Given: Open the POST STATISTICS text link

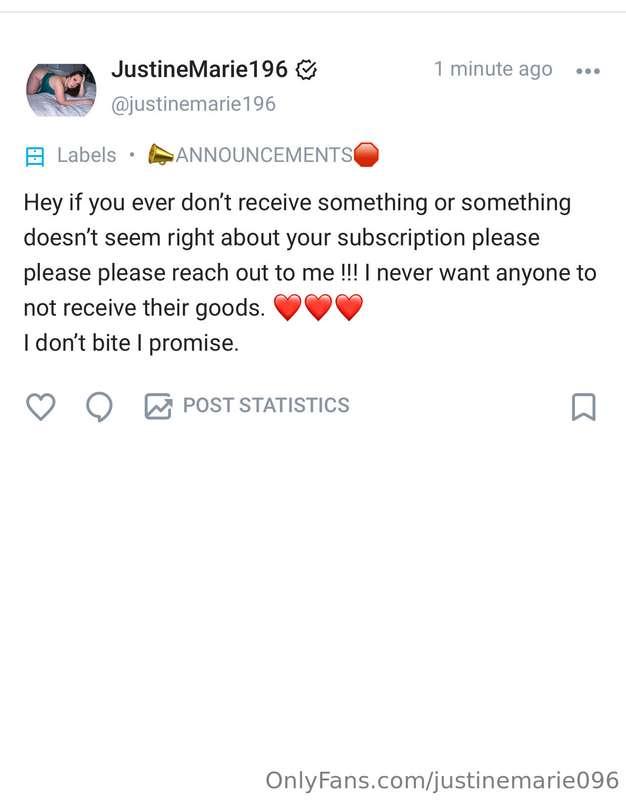Looking at the screenshot, I should (x=266, y=405).
